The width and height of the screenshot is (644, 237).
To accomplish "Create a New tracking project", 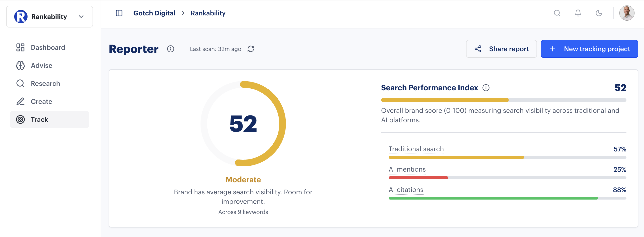I will (x=589, y=49).
